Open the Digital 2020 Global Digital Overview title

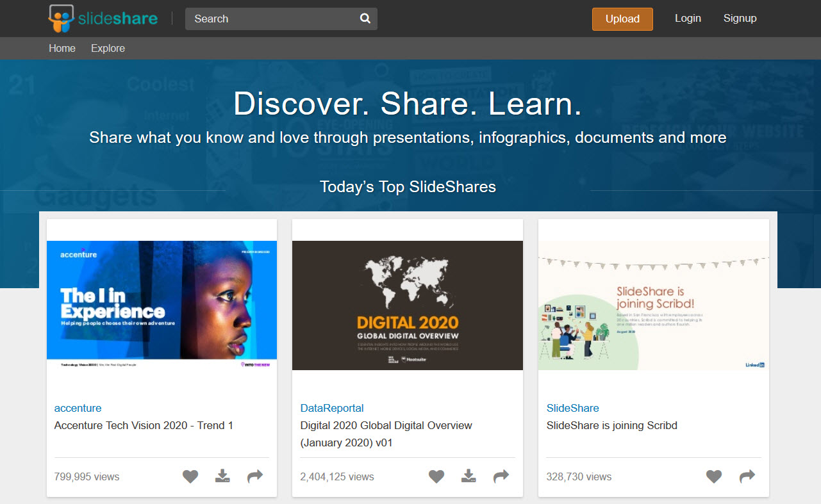coord(386,434)
